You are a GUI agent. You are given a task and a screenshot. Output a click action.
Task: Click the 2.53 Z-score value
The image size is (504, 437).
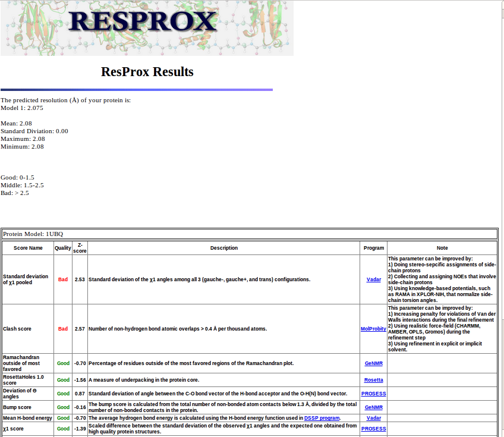click(x=80, y=279)
